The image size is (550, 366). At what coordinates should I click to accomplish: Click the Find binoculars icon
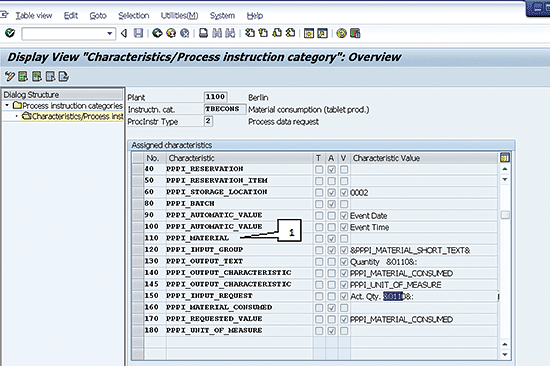tap(217, 33)
